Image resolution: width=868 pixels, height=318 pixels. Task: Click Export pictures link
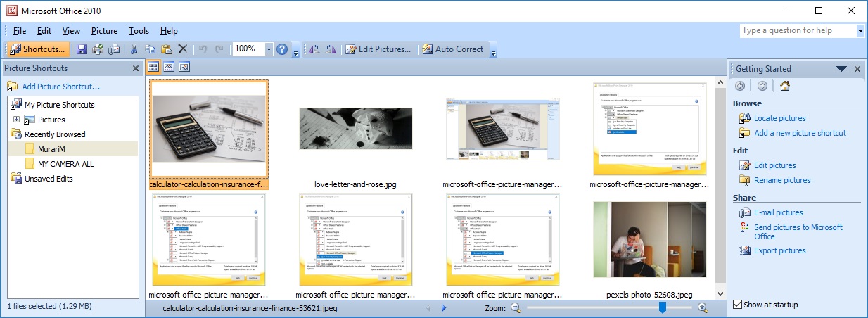[x=779, y=250]
